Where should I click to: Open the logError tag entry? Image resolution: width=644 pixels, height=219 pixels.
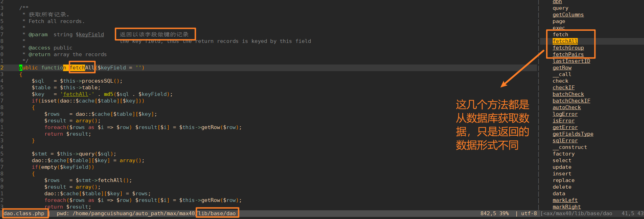pyautogui.click(x=565, y=114)
